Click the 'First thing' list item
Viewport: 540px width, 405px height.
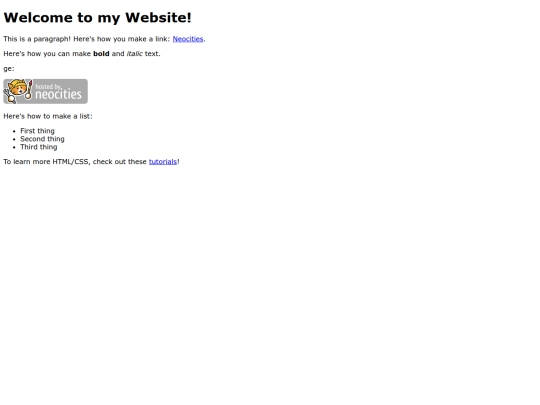[x=37, y=131]
